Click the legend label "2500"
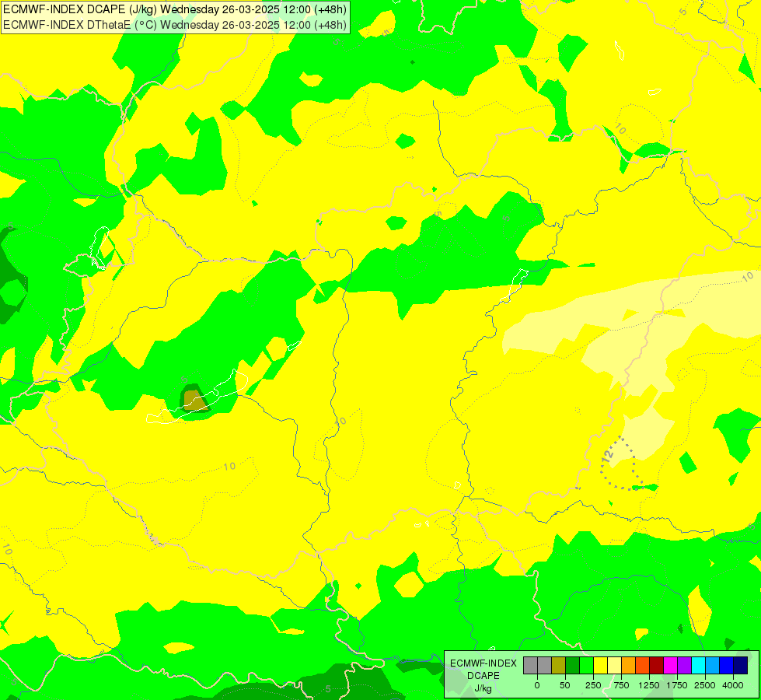The height and width of the screenshot is (700, 761). pos(705,685)
